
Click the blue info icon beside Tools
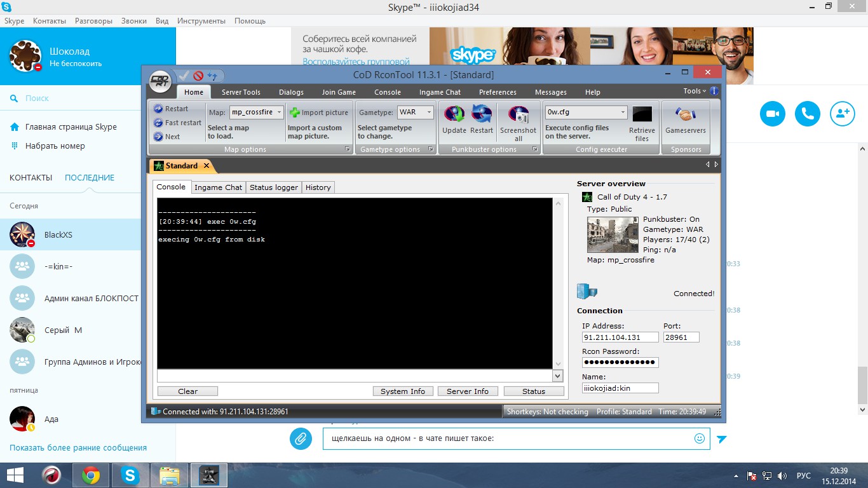pos(714,91)
